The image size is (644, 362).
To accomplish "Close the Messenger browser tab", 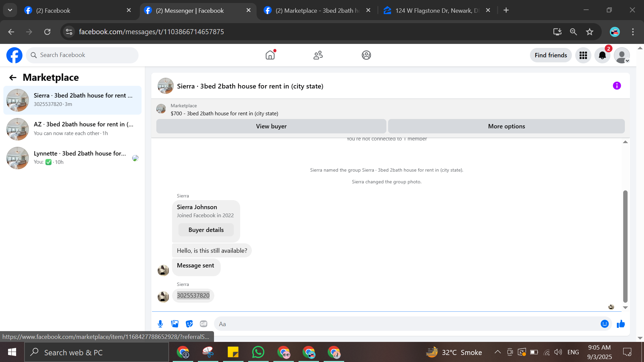I will [x=249, y=10].
